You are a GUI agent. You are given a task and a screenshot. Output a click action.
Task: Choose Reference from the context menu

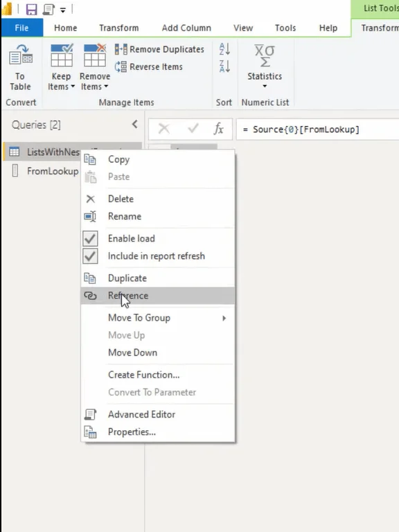tap(158, 296)
